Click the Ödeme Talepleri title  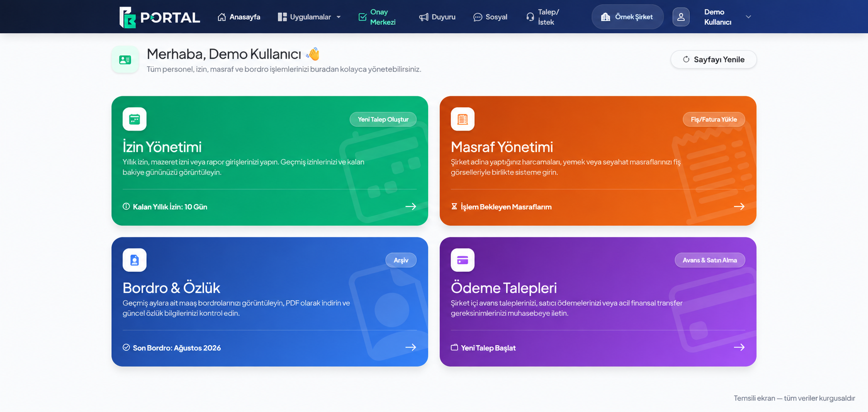pos(504,288)
